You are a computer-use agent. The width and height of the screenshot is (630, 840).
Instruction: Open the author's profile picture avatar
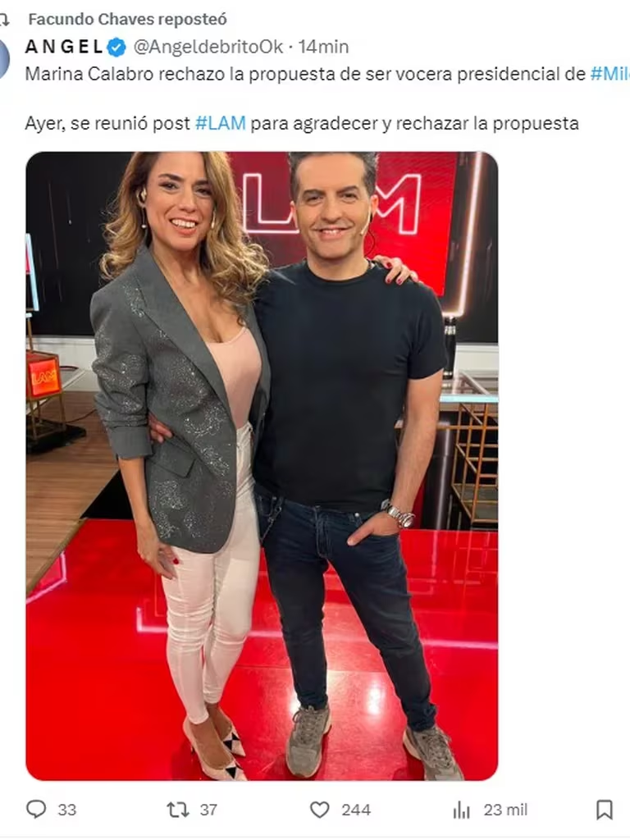pos(4,59)
